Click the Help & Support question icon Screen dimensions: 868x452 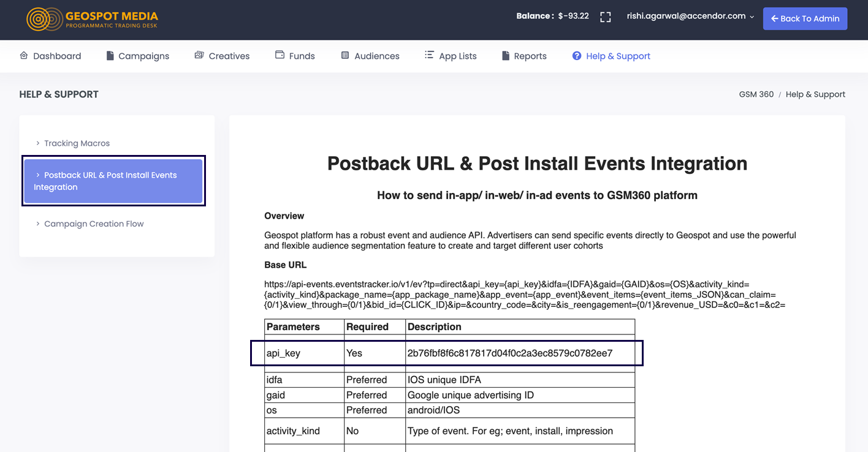(x=577, y=56)
